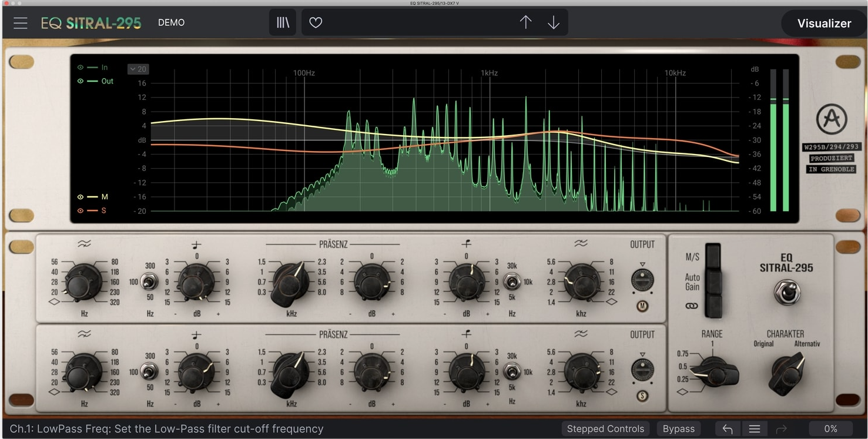
Task: Click channel 2 high-pass Hz knob
Action: [x=83, y=371]
